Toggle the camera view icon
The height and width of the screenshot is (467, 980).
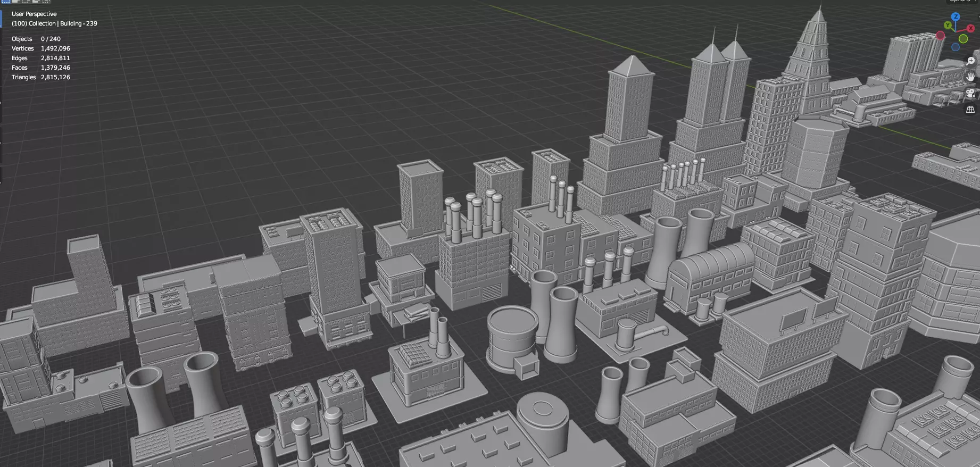coord(970,94)
